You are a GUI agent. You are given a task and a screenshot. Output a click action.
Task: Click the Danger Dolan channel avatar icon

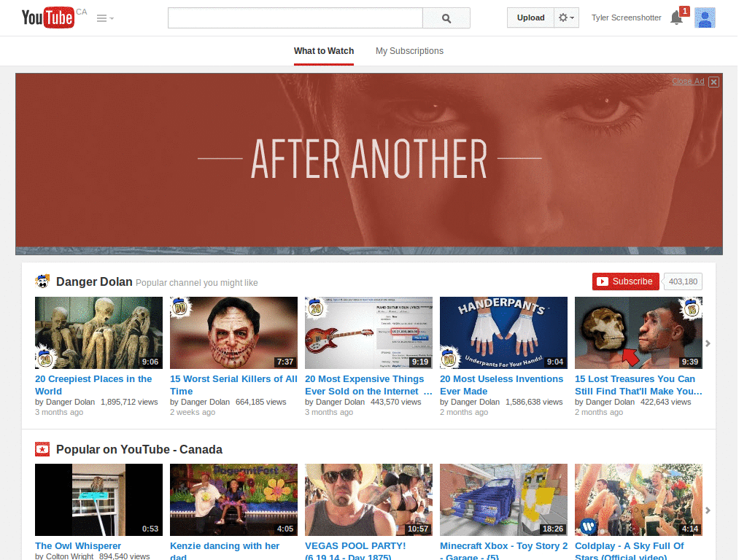(42, 281)
